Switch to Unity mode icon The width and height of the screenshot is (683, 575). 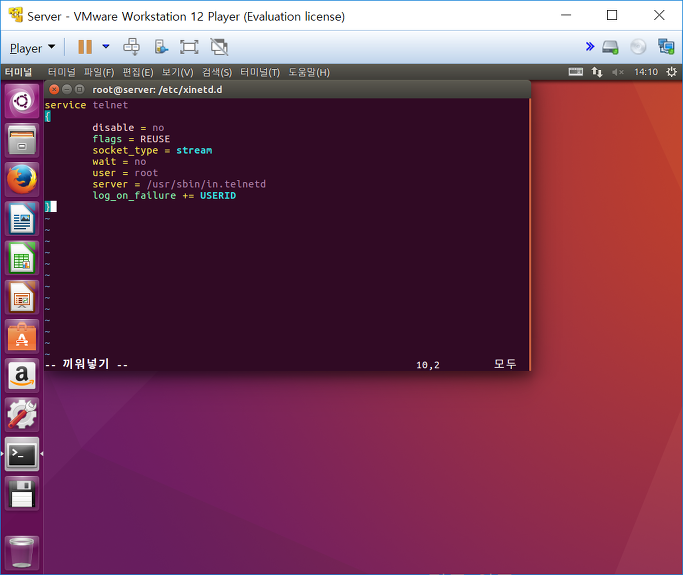219,47
